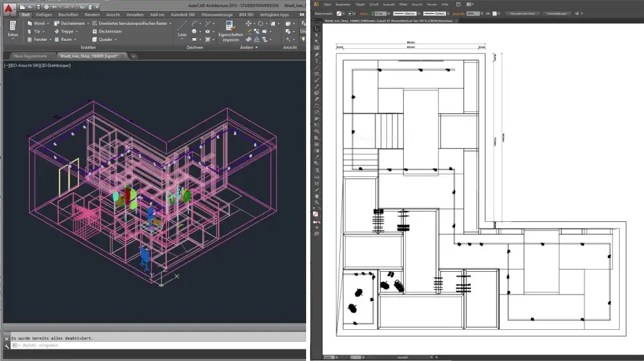
Task: Open the AutoCAD application menu logo
Action: coord(9,8)
